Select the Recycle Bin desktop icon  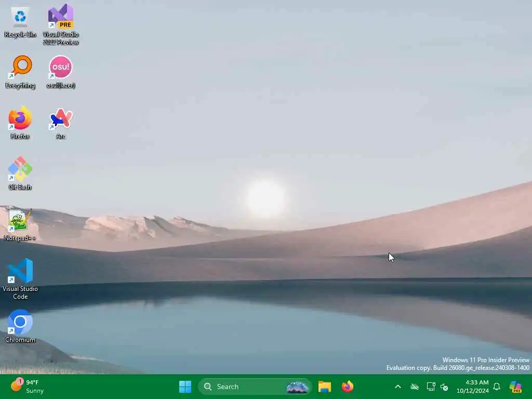tap(20, 22)
